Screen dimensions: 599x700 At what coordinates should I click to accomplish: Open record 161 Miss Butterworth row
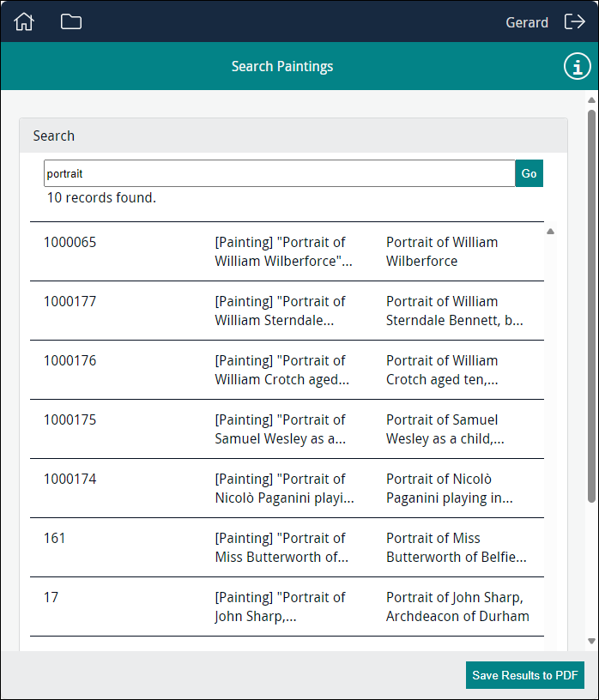pos(286,547)
